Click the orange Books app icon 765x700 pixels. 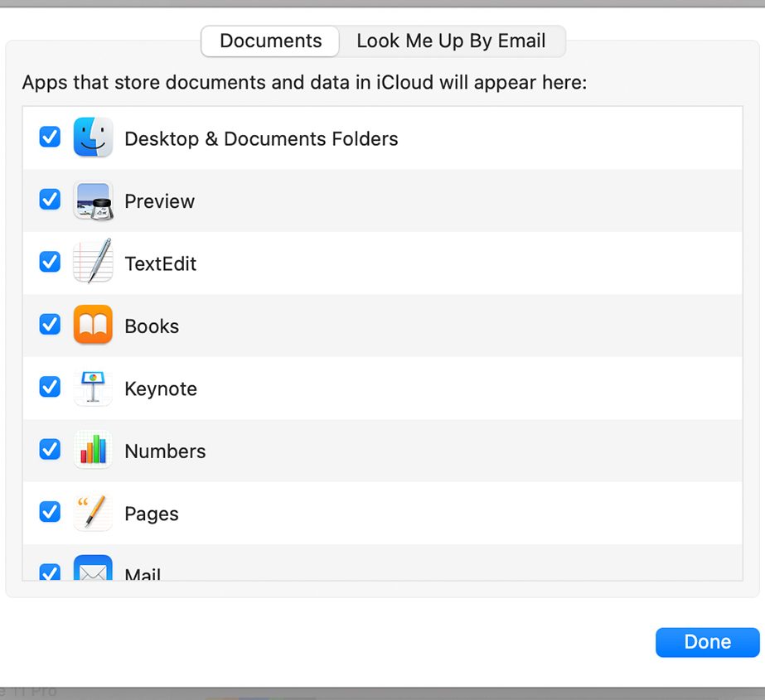[x=93, y=325]
